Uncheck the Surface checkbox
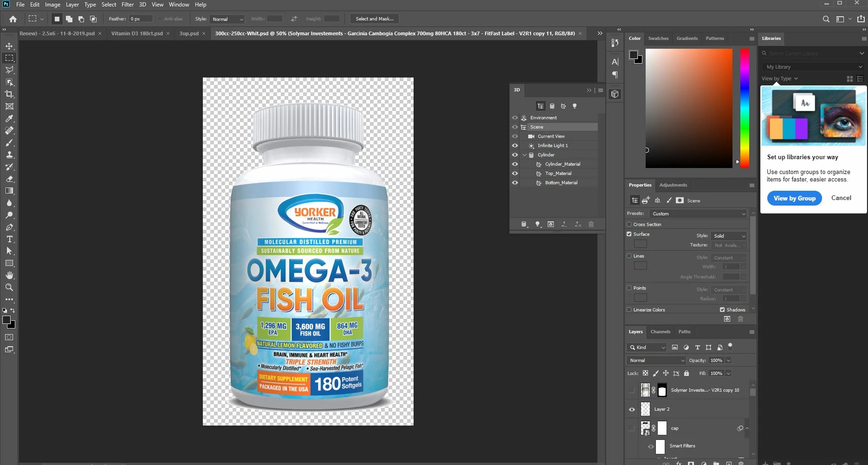 tap(629, 234)
